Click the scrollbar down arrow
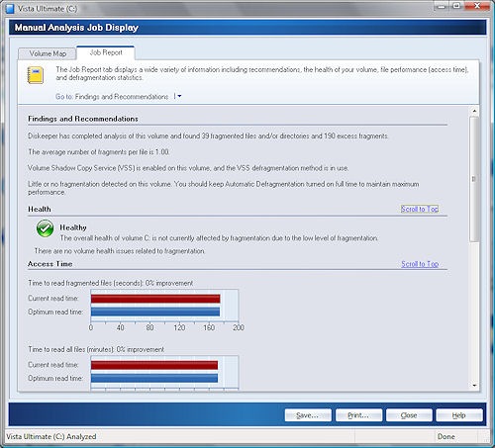495x448 pixels. pos(474,386)
